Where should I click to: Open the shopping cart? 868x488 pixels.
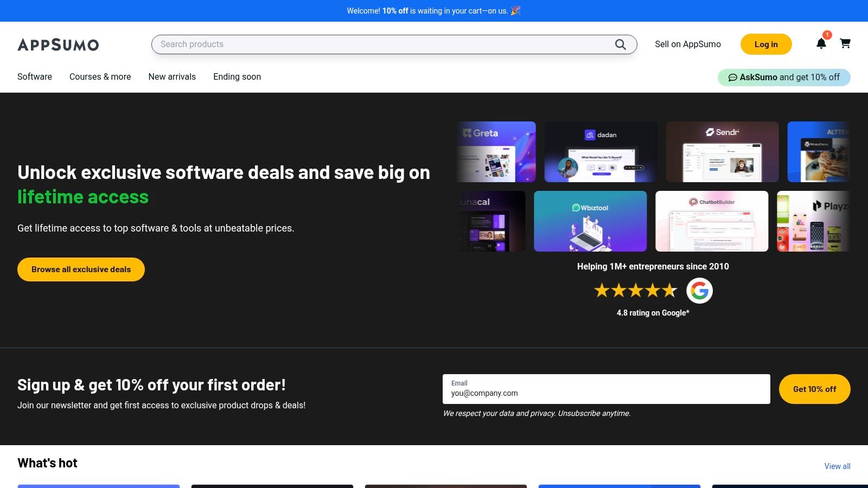pyautogui.click(x=845, y=43)
